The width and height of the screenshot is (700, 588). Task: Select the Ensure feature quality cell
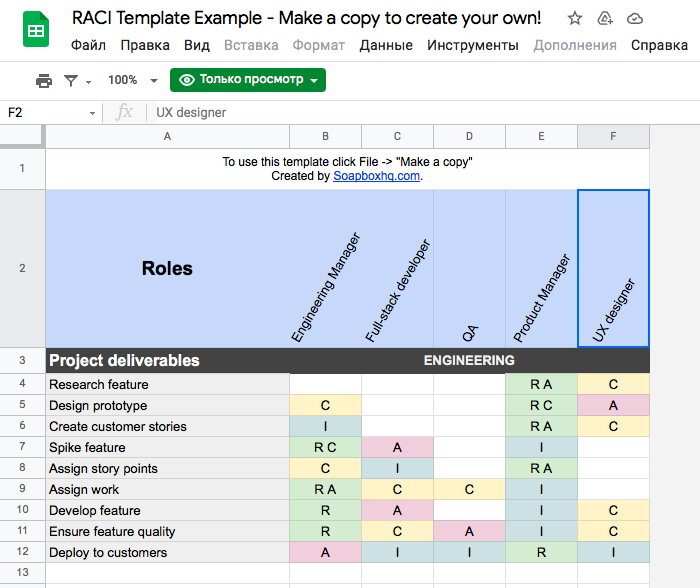click(167, 531)
